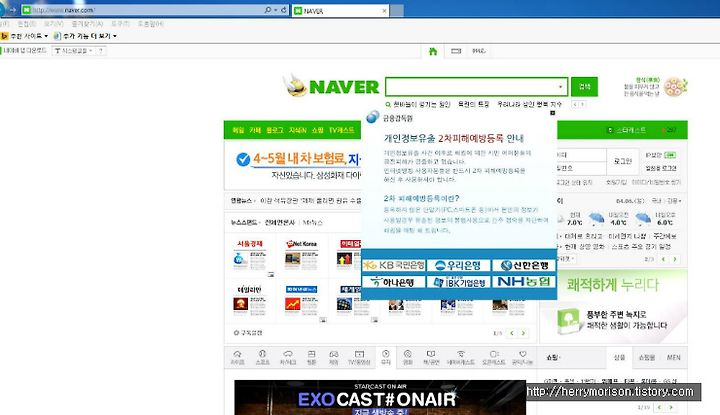The width and height of the screenshot is (720, 415).
Task: Click the green home icon in the command bar
Action: [433, 51]
